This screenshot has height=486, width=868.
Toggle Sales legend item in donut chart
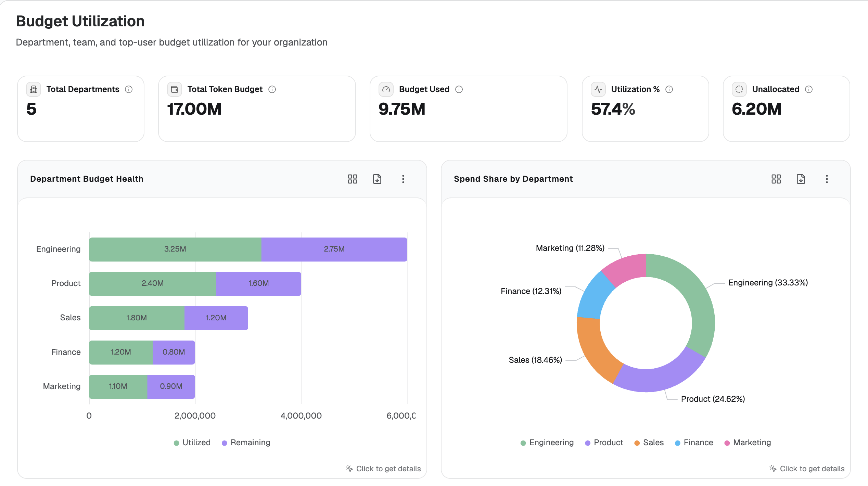649,443
